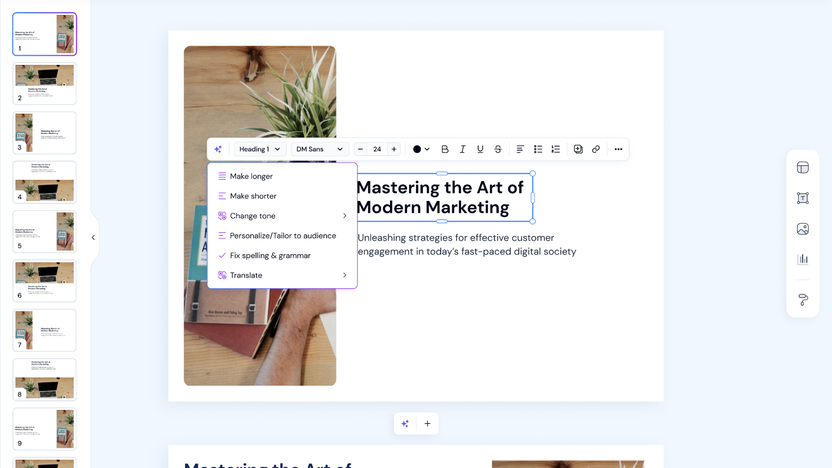Apply bulleted list formatting
Image resolution: width=832 pixels, height=468 pixels.
tap(538, 149)
